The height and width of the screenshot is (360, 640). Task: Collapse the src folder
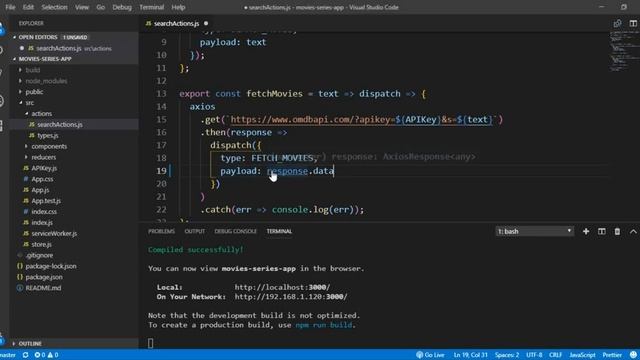29,102
